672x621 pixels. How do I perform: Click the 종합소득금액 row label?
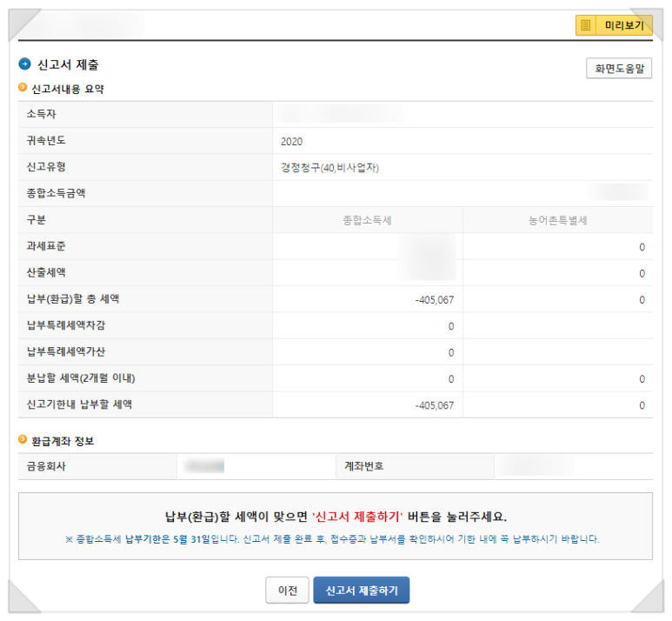tap(56, 193)
